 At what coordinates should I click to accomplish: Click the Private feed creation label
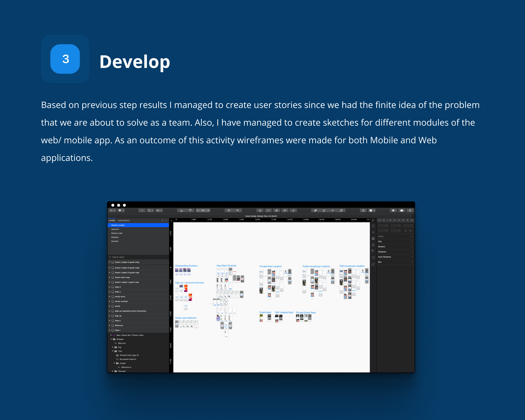click(270, 266)
